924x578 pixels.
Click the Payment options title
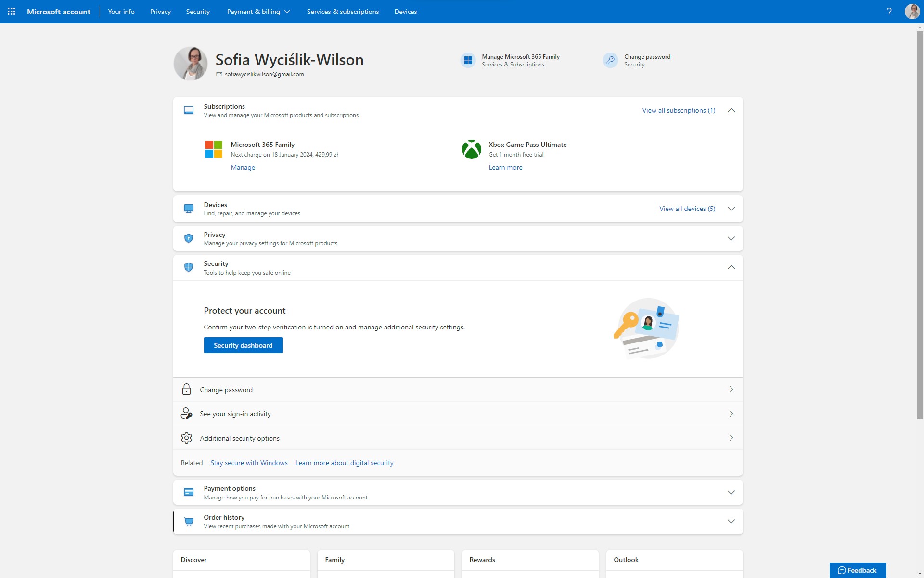point(230,488)
